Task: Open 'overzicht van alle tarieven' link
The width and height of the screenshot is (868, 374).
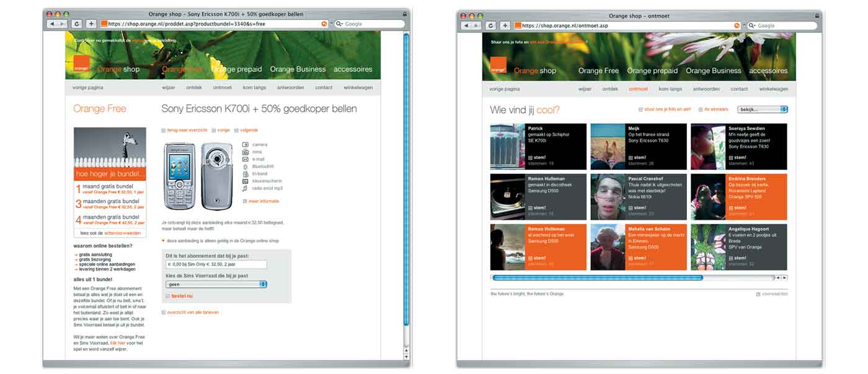Action: pos(192,313)
